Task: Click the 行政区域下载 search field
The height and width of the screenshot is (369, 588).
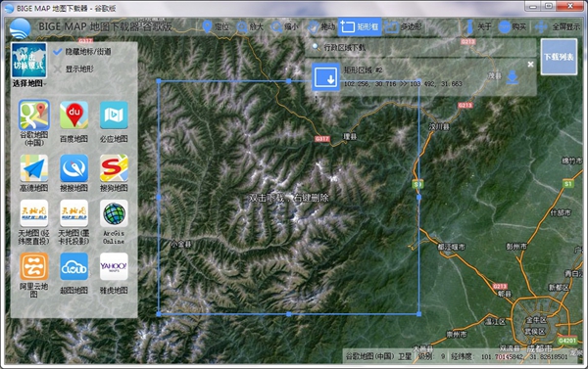Action: click(420, 48)
